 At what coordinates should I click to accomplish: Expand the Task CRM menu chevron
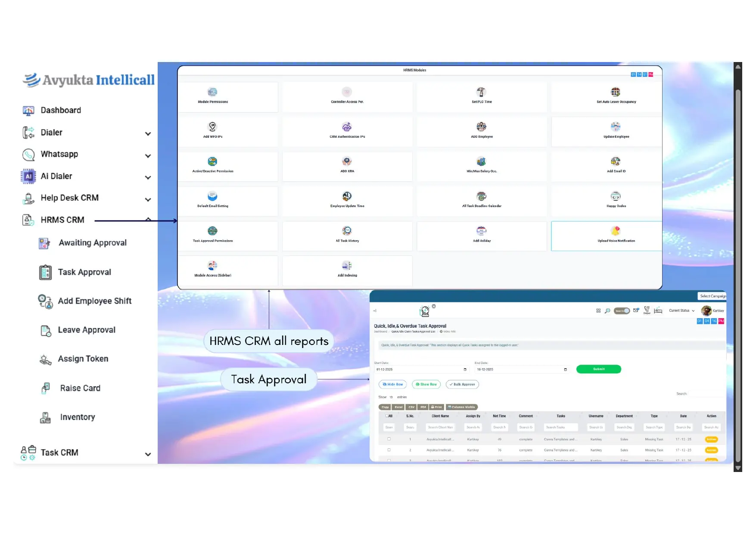pyautogui.click(x=148, y=454)
